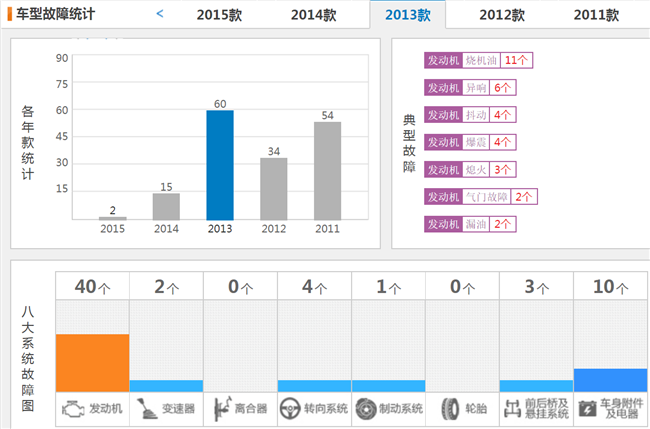Open the 发动机 异响 6个 fault tag
This screenshot has height=429, width=650.
pyautogui.click(x=470, y=87)
